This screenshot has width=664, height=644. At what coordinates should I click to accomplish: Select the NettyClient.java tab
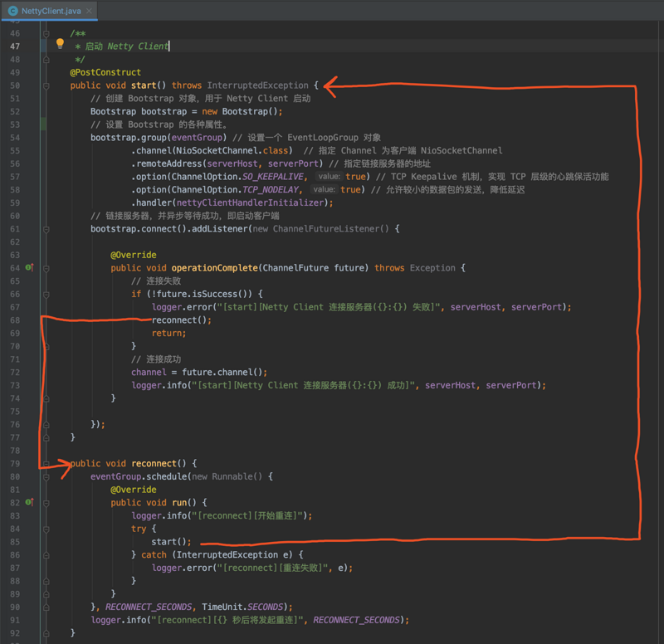tap(50, 11)
